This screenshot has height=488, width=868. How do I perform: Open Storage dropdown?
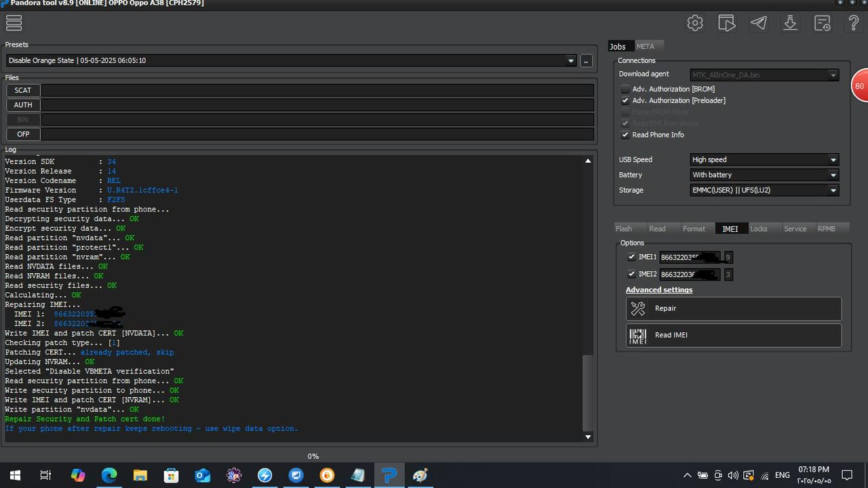coord(764,190)
